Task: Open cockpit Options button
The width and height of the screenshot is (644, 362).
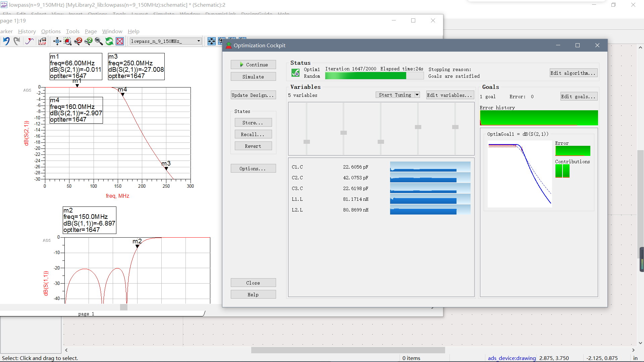Action: (x=253, y=168)
